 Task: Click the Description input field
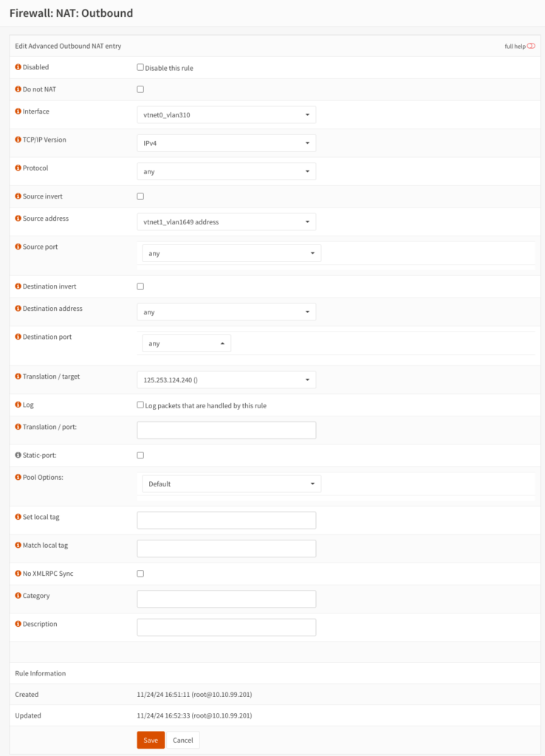pyautogui.click(x=226, y=628)
